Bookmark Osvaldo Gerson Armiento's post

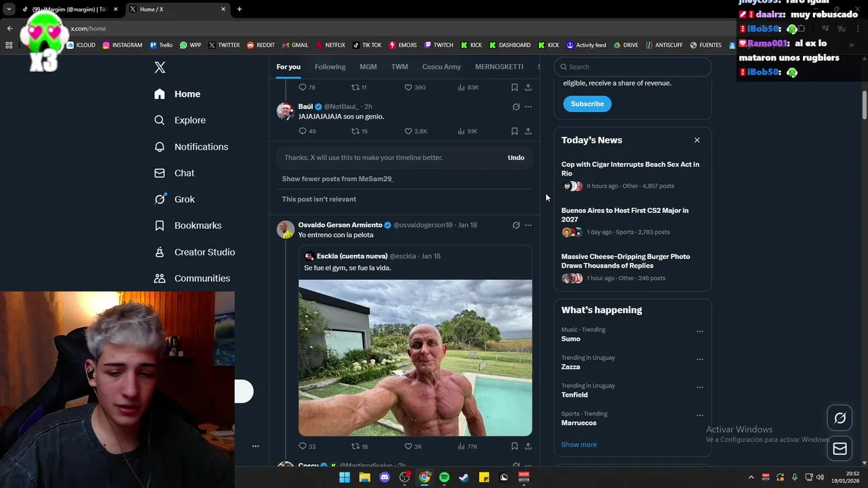(514, 446)
